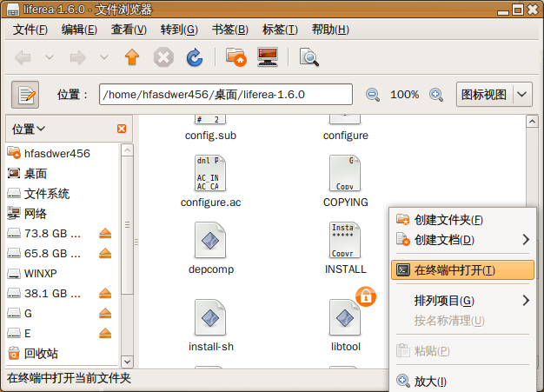Click main file view scrollbar up arrow
The image size is (544, 392).
coord(532,122)
